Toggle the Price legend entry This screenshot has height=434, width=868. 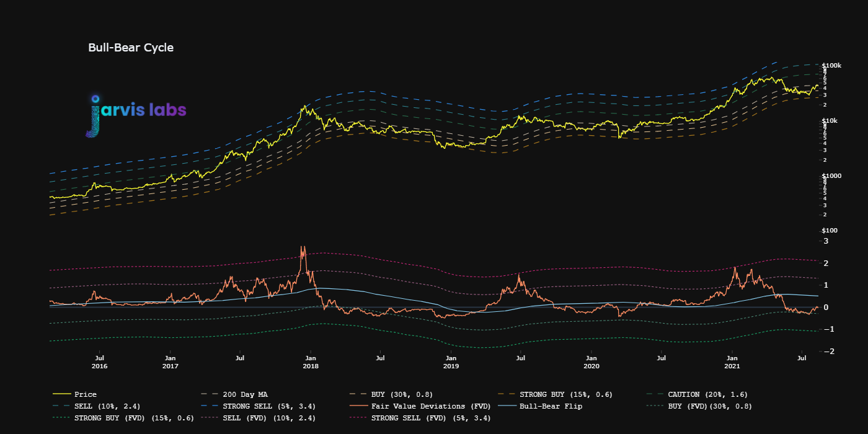tap(74, 394)
